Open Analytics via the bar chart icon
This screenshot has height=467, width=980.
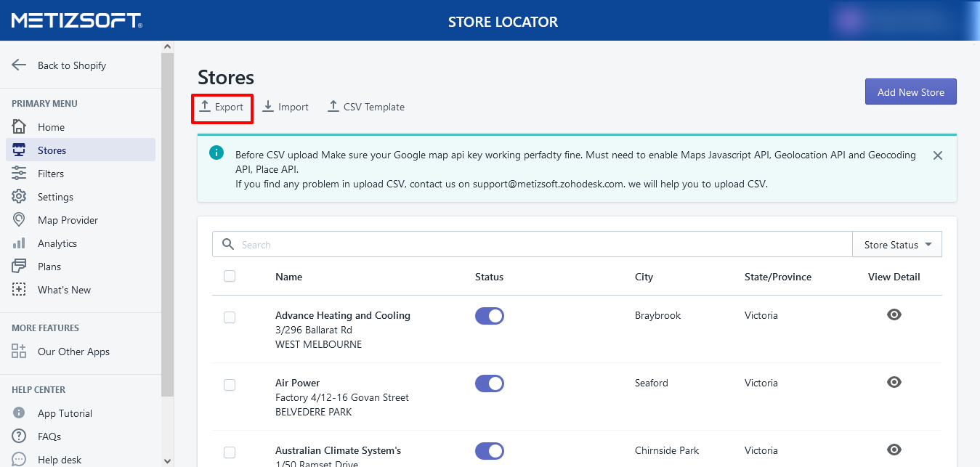pos(19,243)
